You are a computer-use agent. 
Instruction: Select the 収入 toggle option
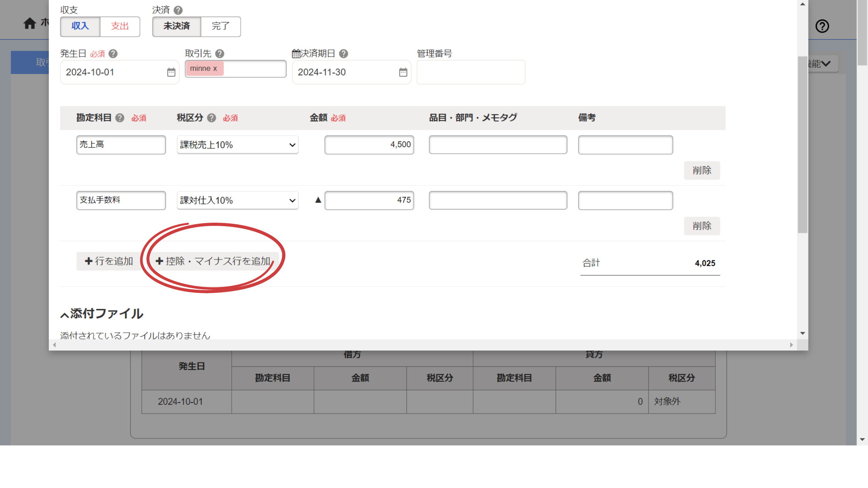(x=80, y=26)
